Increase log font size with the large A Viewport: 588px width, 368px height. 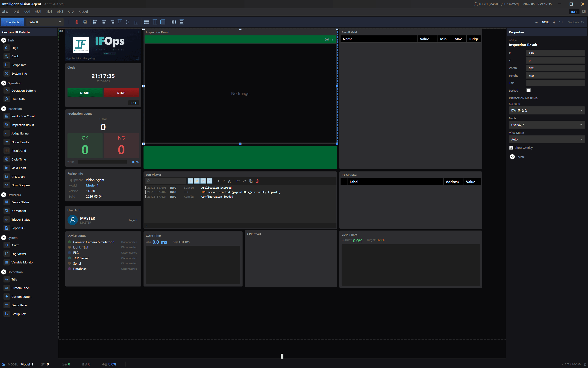(x=229, y=181)
